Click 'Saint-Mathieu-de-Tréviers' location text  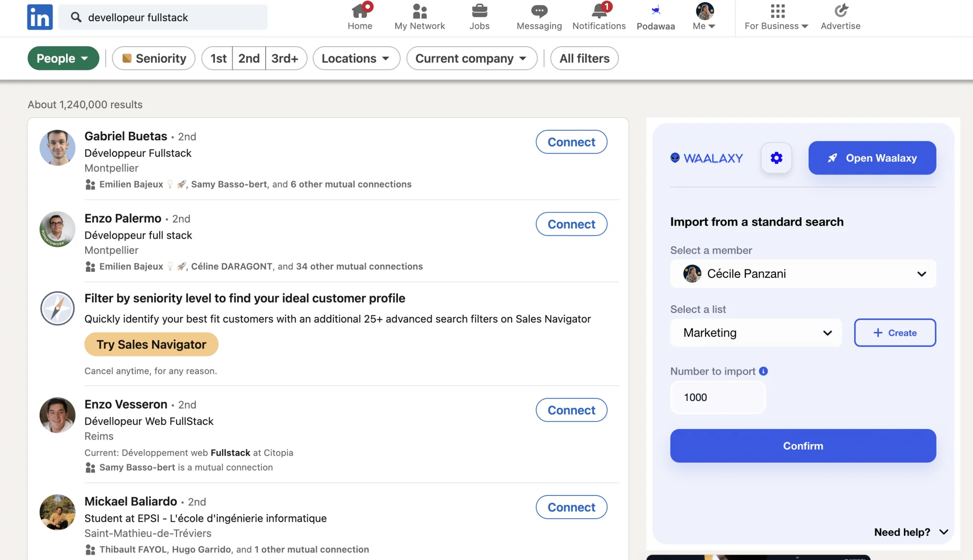tap(148, 533)
